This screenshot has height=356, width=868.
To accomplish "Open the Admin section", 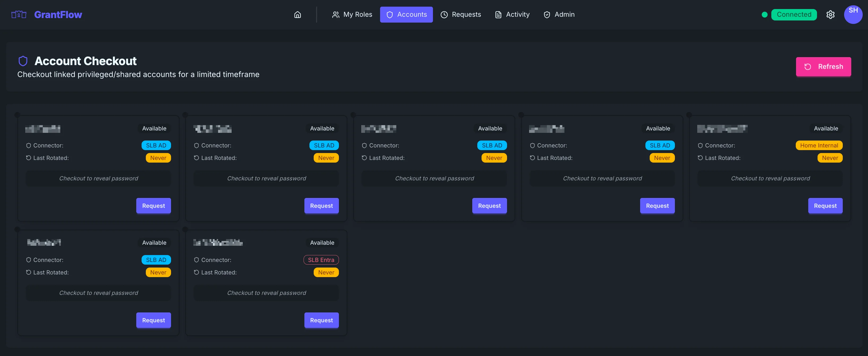I will [559, 15].
